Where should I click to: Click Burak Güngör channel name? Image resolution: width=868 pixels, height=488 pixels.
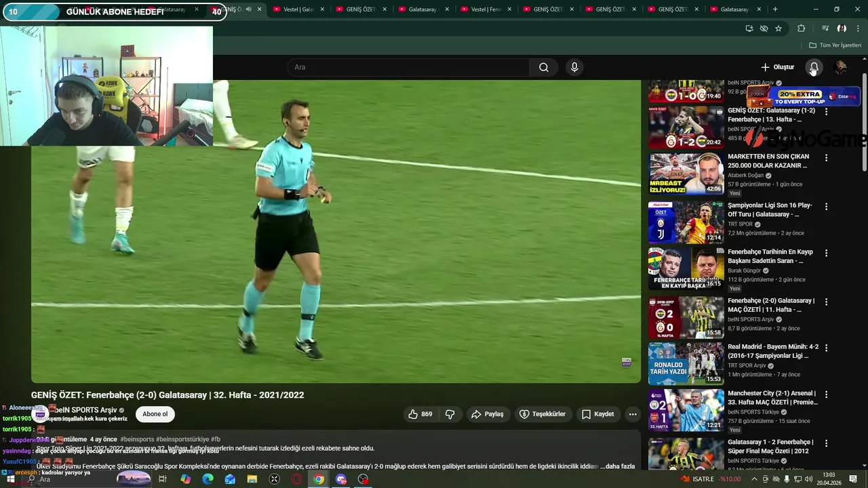click(745, 270)
